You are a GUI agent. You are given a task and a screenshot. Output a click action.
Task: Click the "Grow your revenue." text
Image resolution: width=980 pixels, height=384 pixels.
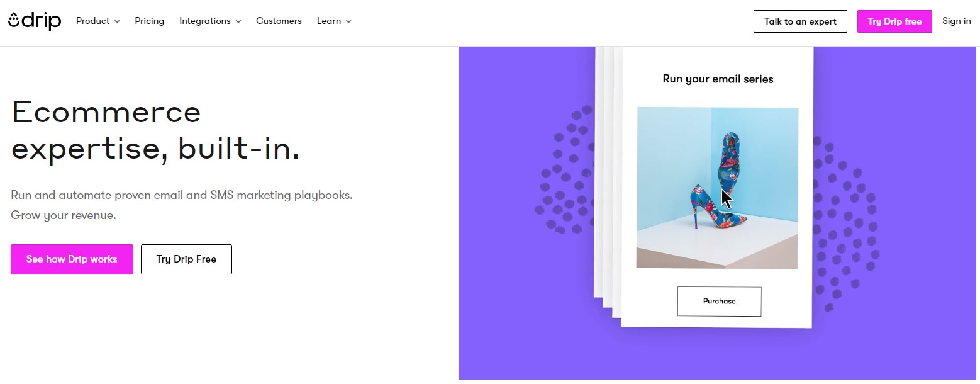64,215
